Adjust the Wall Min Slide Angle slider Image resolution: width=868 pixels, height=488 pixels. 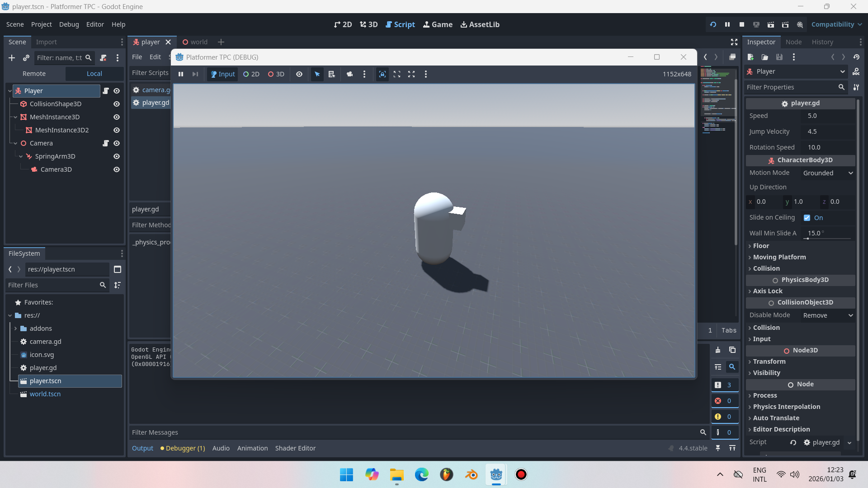[x=807, y=239]
